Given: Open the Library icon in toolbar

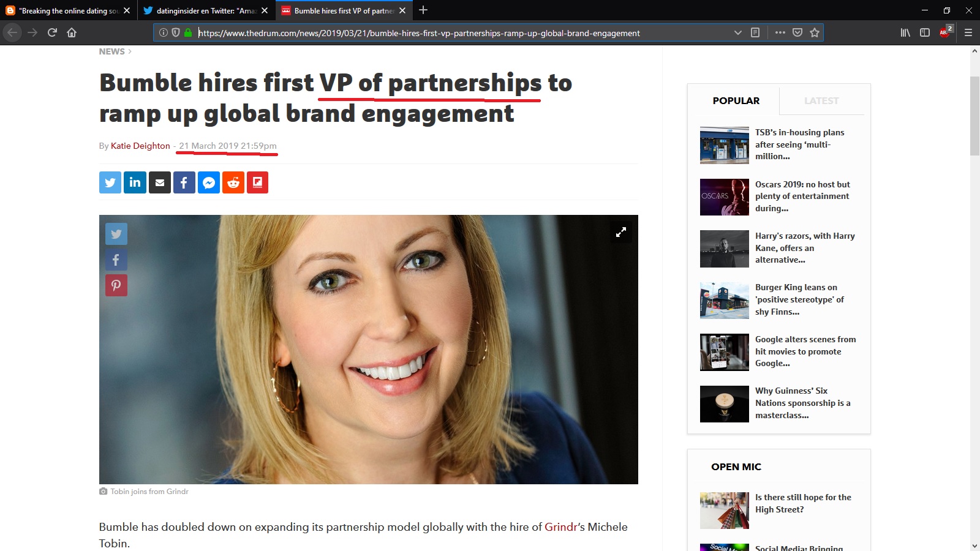Looking at the screenshot, I should pyautogui.click(x=905, y=32).
